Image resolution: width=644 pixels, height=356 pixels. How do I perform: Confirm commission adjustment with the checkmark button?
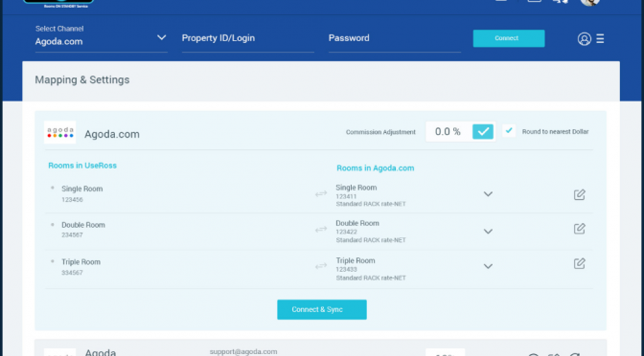tap(483, 132)
